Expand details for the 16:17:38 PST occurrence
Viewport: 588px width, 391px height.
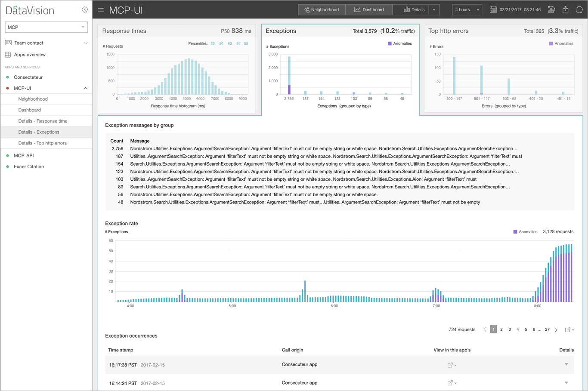pos(566,365)
